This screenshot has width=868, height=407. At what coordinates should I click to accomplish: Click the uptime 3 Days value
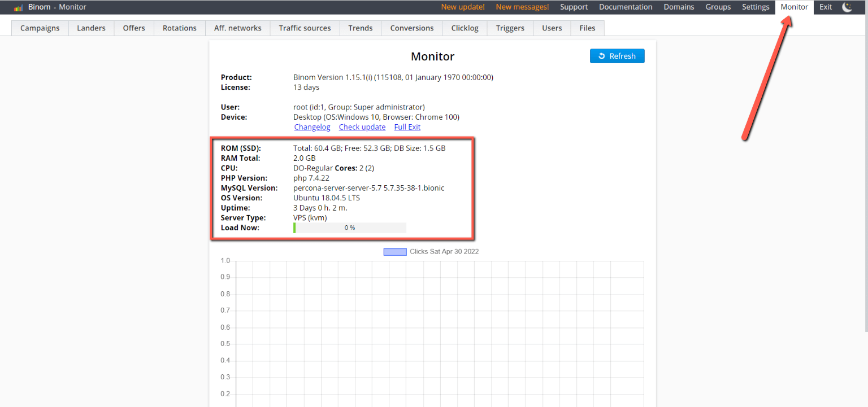click(320, 208)
